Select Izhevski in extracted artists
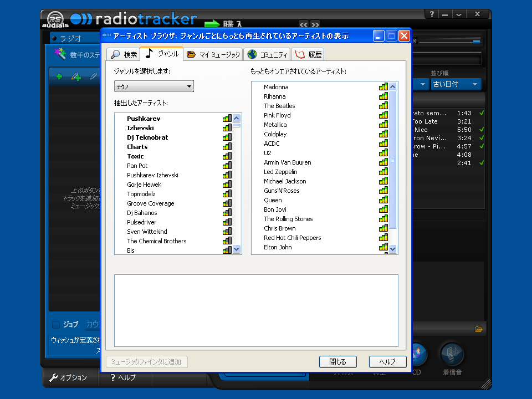Screen dimensions: 532x399 tap(140, 128)
